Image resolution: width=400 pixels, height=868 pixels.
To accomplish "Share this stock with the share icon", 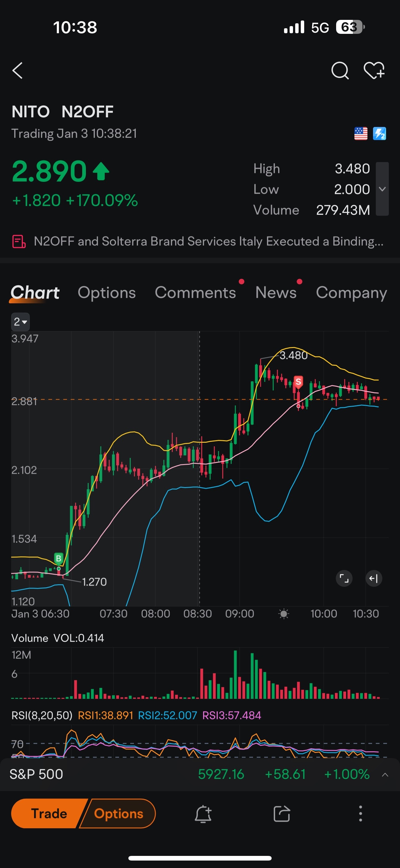I will coord(282,814).
